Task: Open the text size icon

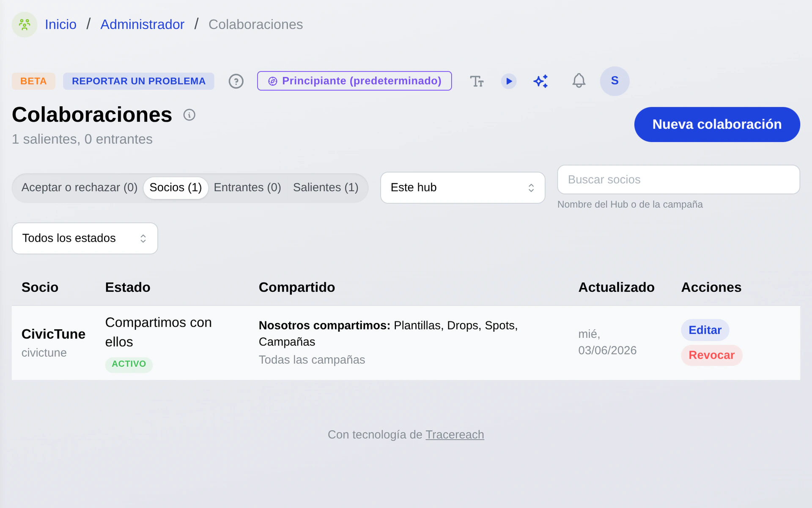Action: pyautogui.click(x=477, y=81)
